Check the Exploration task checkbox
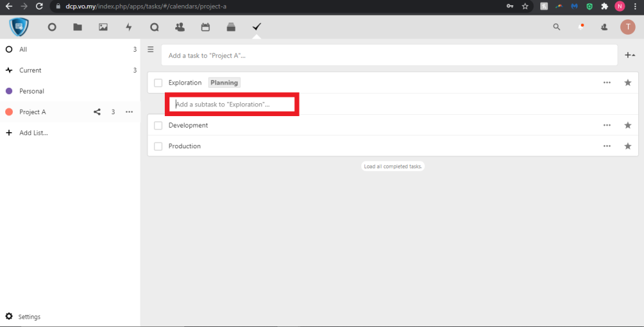 tap(158, 83)
